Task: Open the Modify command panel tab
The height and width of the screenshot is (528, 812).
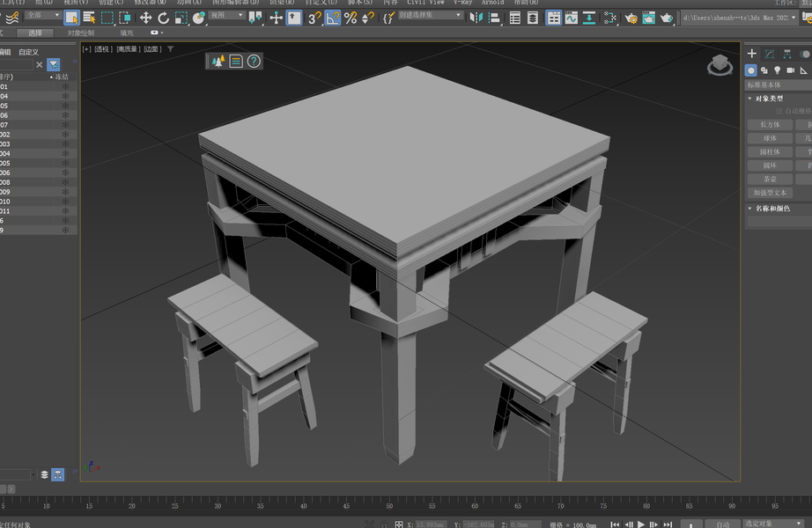Action: click(x=770, y=54)
